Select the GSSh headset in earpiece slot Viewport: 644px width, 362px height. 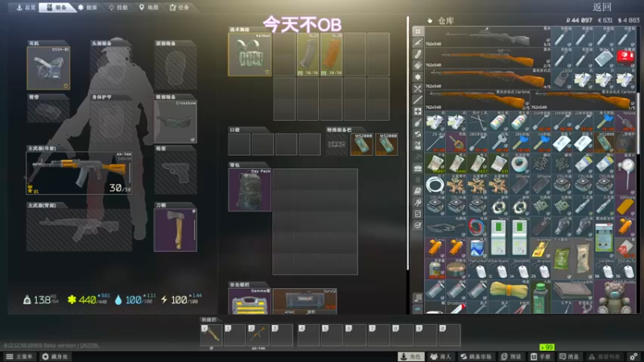coord(48,68)
